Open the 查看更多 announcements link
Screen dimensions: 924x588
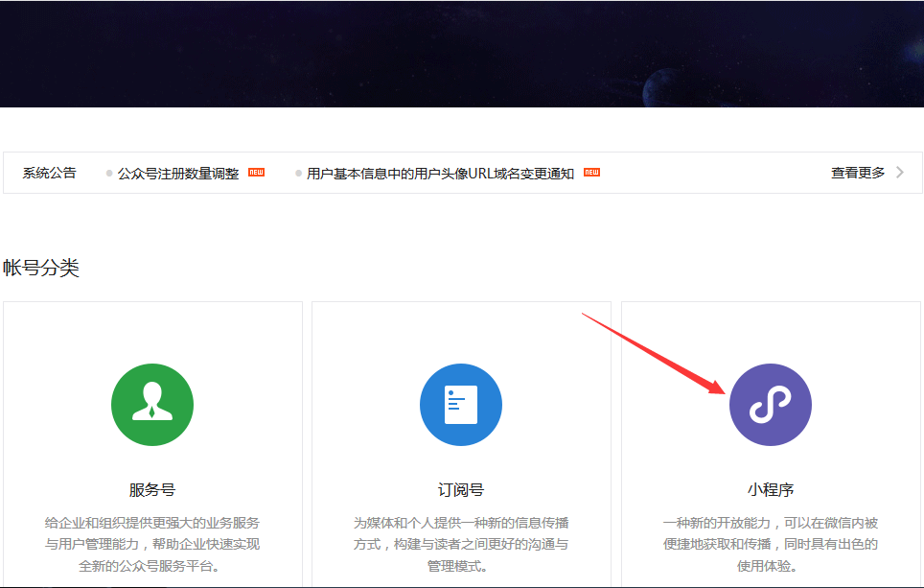[x=858, y=173]
